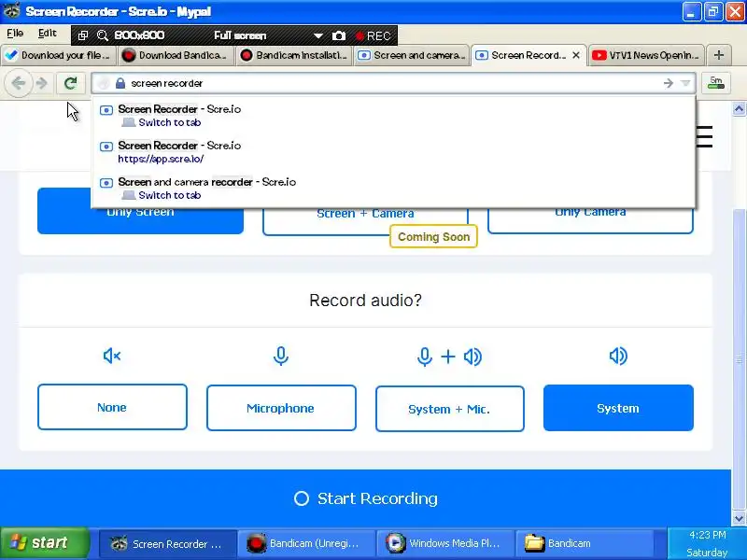Click the page scrollbar down arrow
Screen dimensions: 747x560
[x=739, y=519]
